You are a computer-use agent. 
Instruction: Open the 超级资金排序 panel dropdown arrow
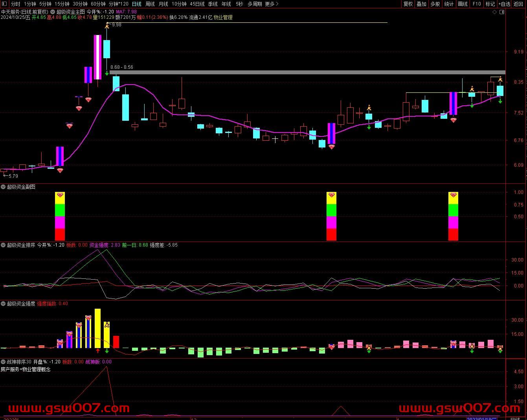coord(4,245)
